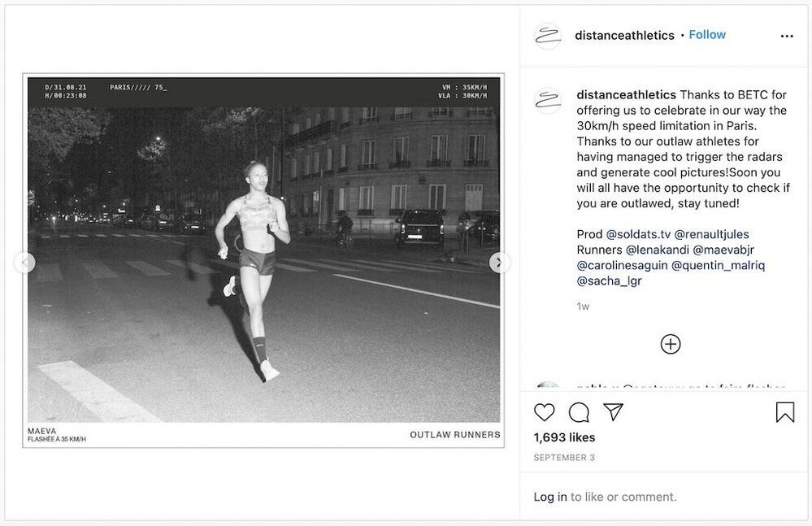This screenshot has height=526, width=812.
Task: Open the three-dot more options menu
Action: click(787, 36)
